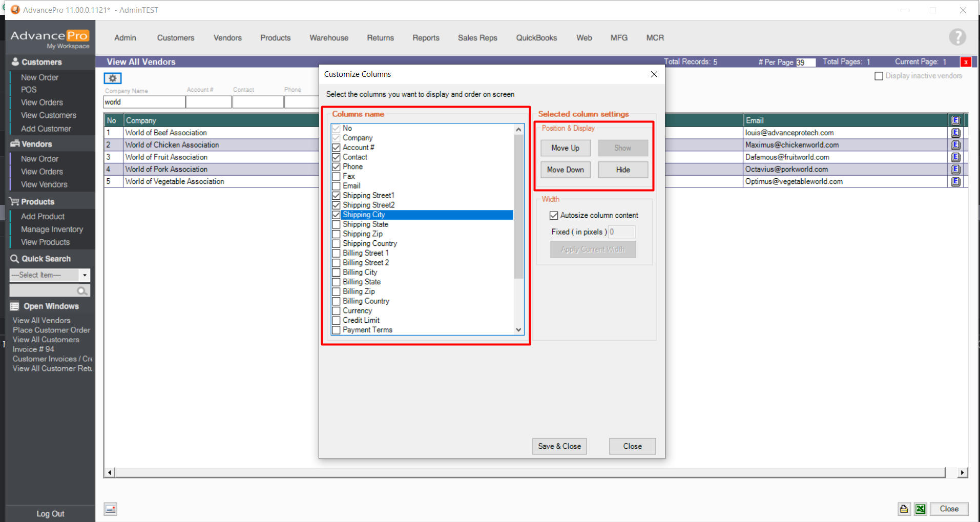Open edit icon for World of Beef row
980x522 pixels.
coord(955,133)
